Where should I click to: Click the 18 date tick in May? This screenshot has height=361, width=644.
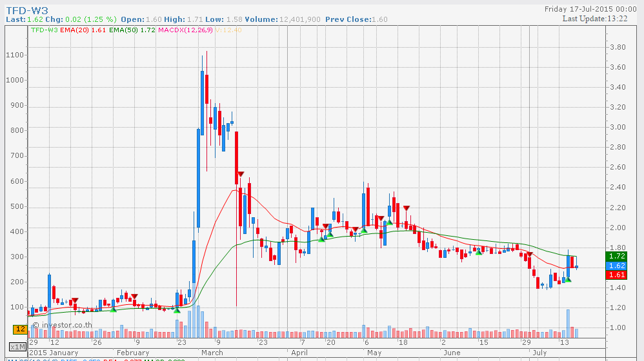pos(403,342)
